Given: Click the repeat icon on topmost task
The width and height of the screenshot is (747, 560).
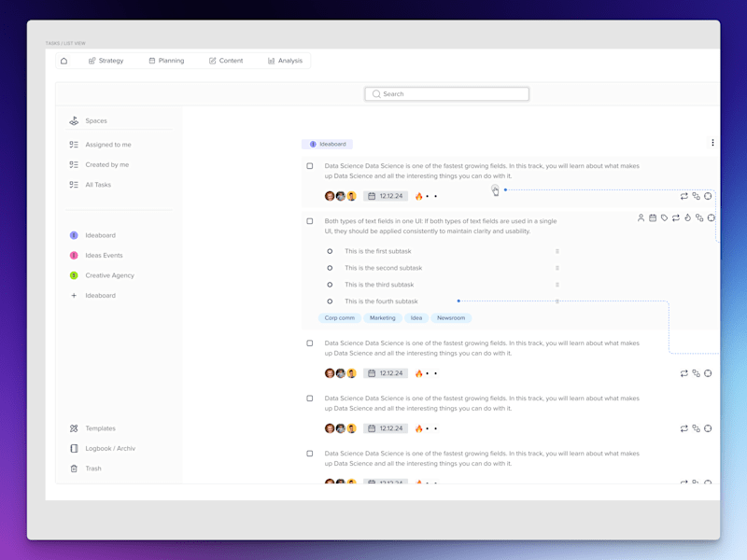Looking at the screenshot, I should pyautogui.click(x=684, y=196).
